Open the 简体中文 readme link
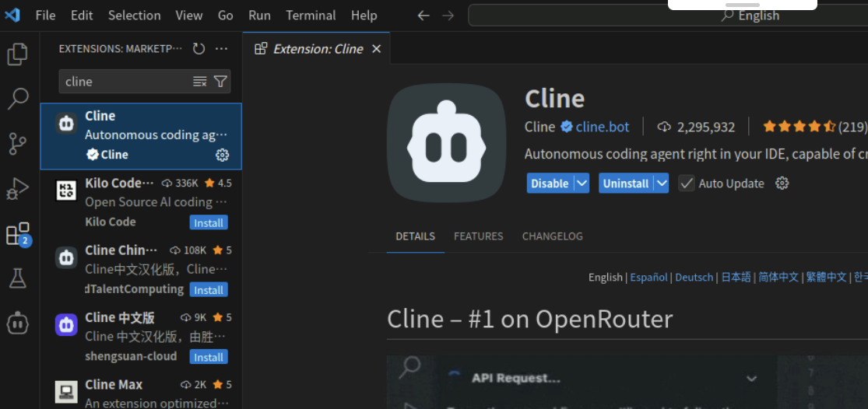 [x=778, y=277]
